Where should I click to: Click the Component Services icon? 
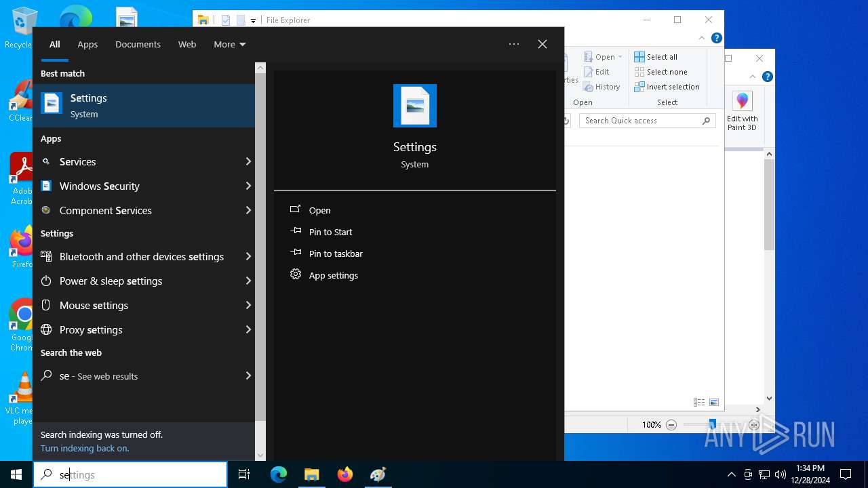(46, 210)
